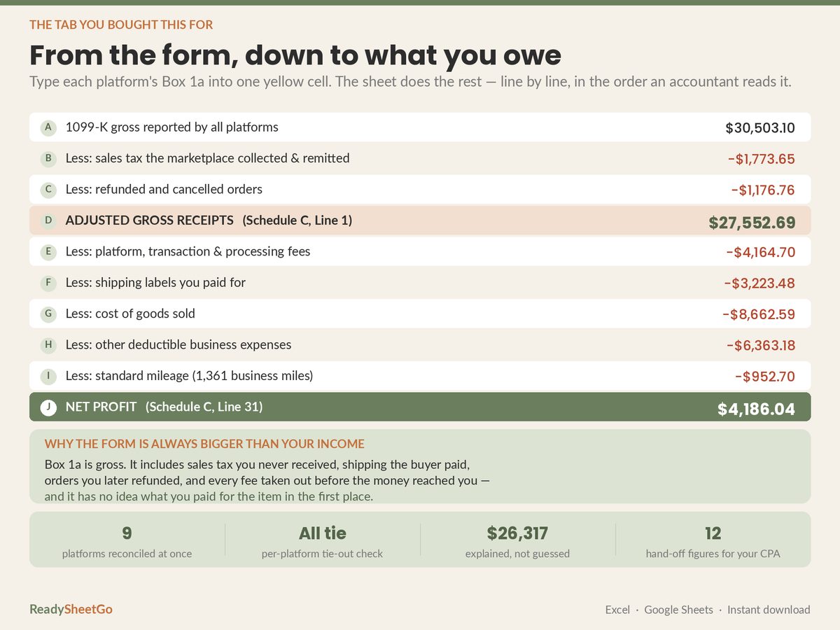Click the H badge for other expenses
This screenshot has width=840, height=630.
pyautogui.click(x=48, y=344)
